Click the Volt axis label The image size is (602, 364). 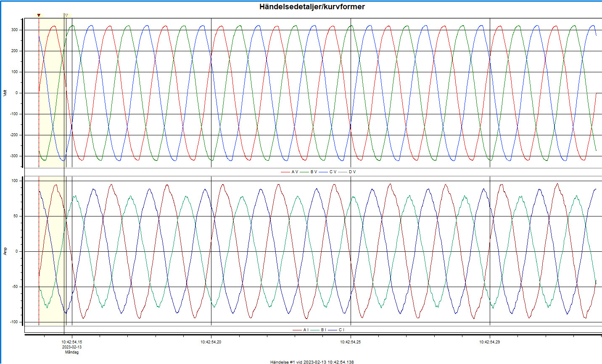click(5, 93)
